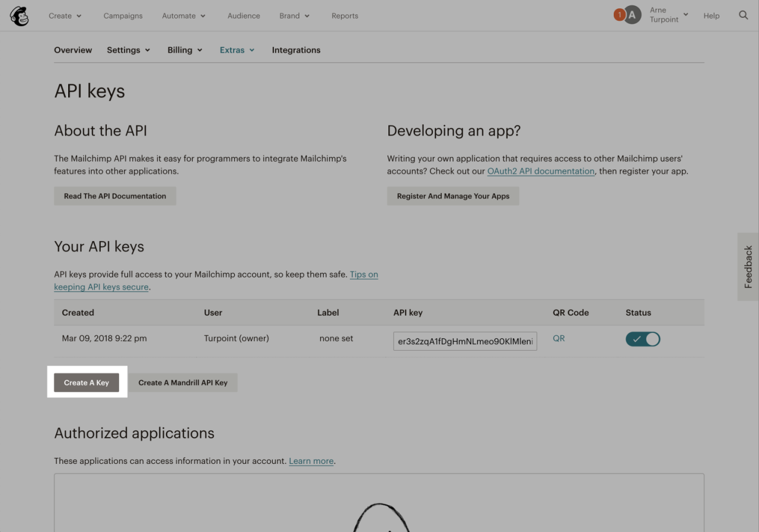The width and height of the screenshot is (759, 532).
Task: Select the API key text field
Action: [x=465, y=341]
